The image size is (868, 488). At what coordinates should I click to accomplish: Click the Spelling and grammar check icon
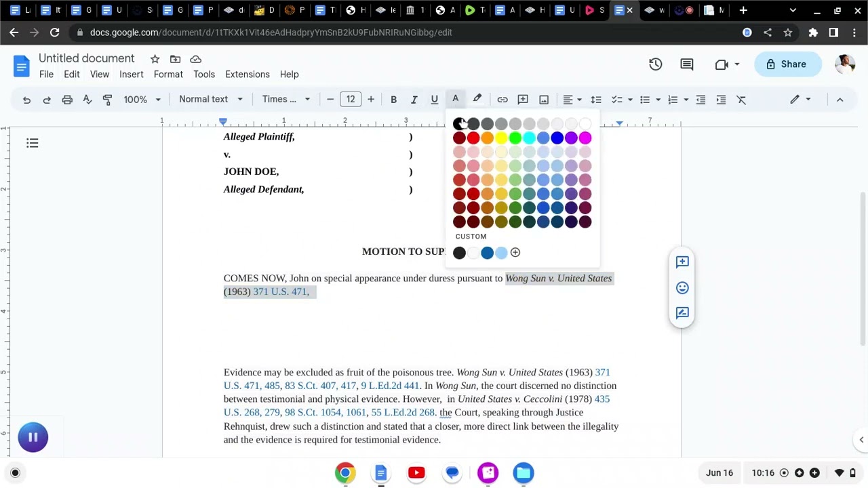(x=87, y=100)
